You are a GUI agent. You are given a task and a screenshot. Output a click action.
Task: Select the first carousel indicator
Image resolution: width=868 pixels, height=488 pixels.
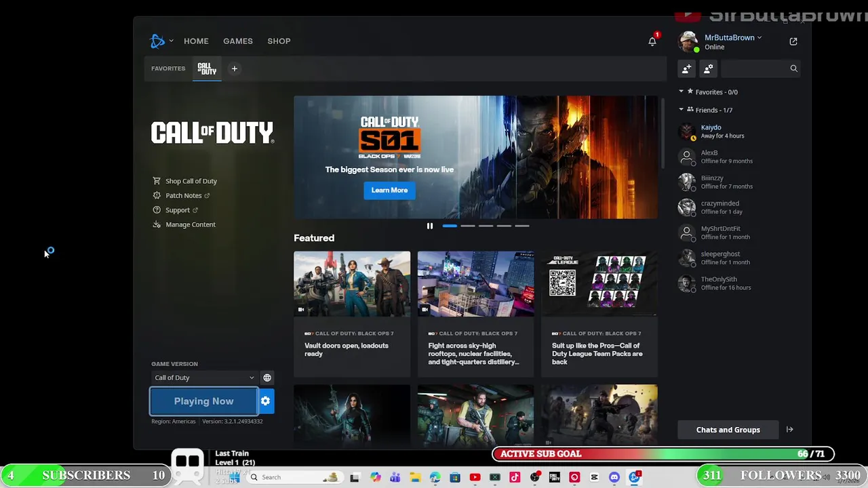[450, 226]
